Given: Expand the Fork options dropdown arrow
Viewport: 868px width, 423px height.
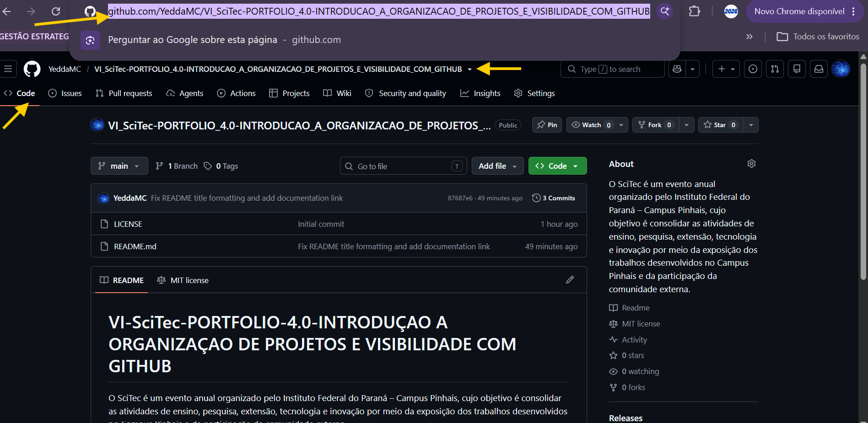Looking at the screenshot, I should (686, 125).
